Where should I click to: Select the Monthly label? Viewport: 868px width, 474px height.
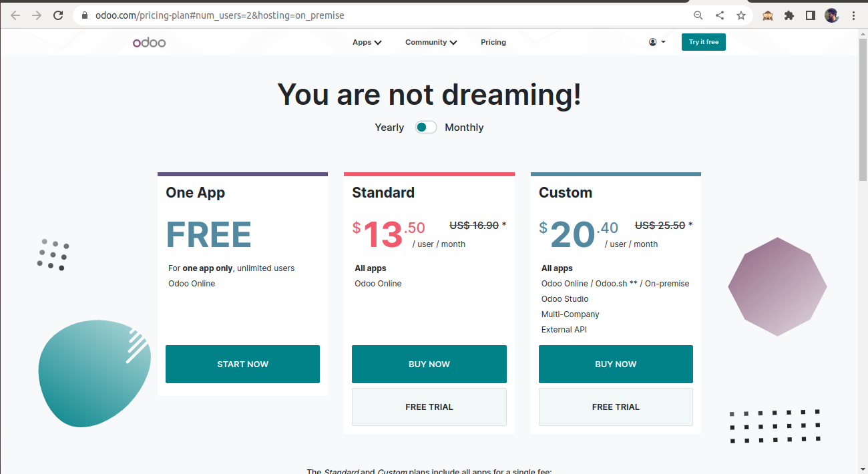click(x=464, y=128)
